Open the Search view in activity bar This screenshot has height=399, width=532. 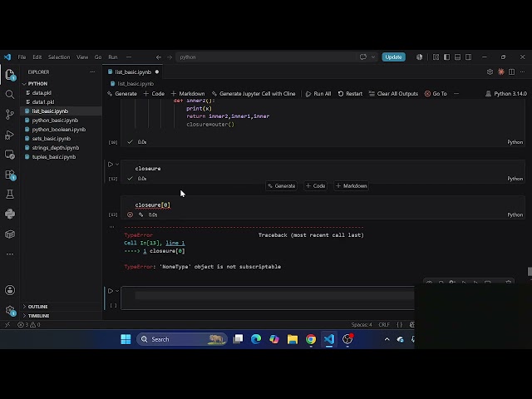tap(10, 94)
